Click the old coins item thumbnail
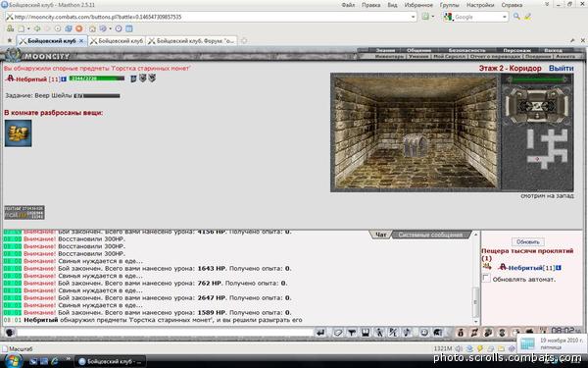This screenshot has height=368, width=588. click(x=18, y=133)
